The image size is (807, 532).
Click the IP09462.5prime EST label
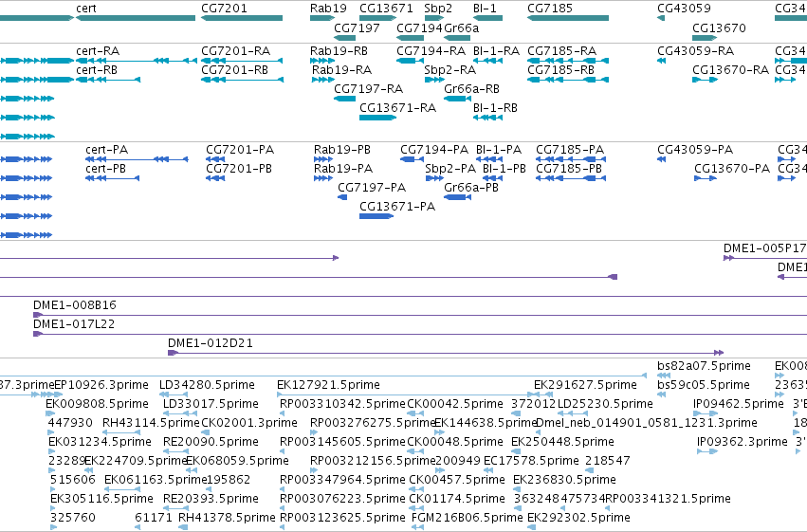click(x=738, y=404)
